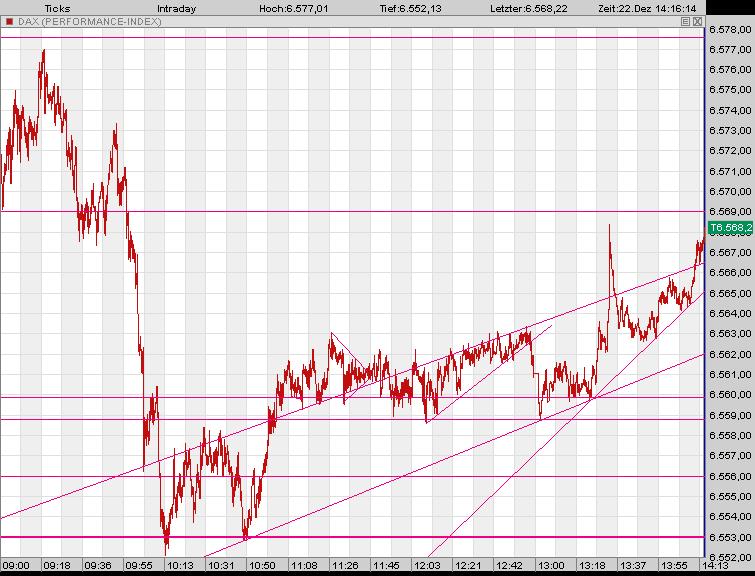Click the 6.566,00 price axis label
Screen dimensions: 755x576
click(x=731, y=273)
